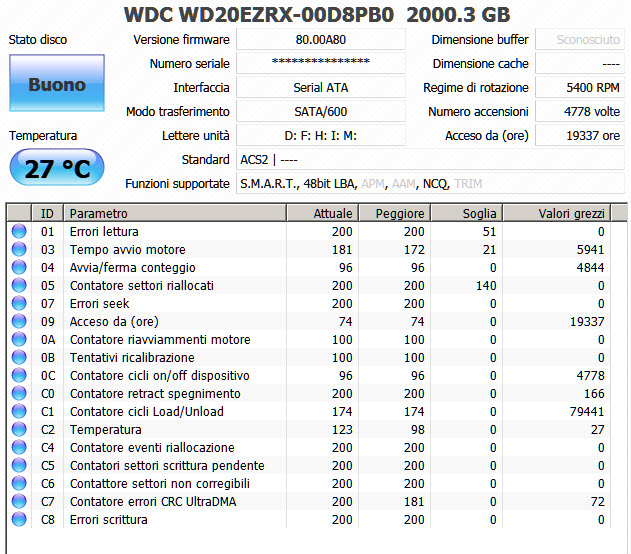Sort by Parametro column header
631x554 pixels.
175,213
